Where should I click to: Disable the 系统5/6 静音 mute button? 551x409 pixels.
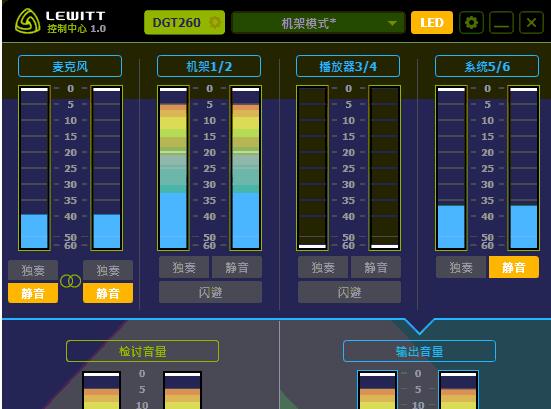[513, 267]
